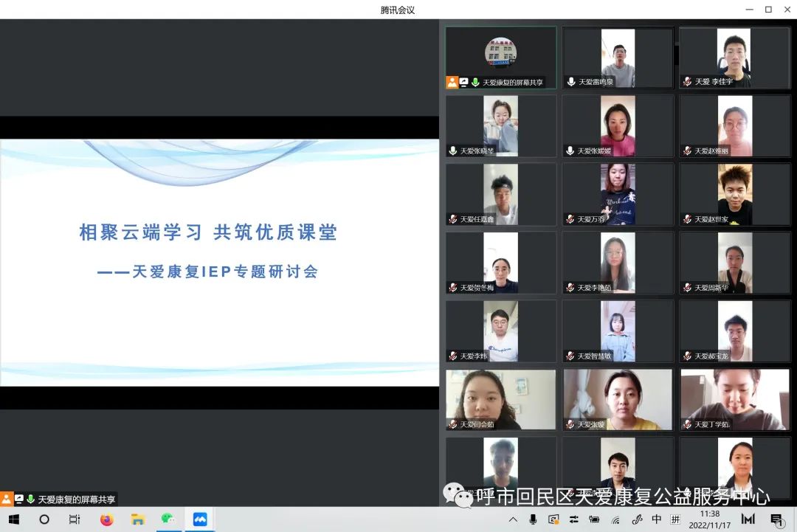Click the system tray microphone icon
The image size is (797, 532).
pyautogui.click(x=533, y=519)
